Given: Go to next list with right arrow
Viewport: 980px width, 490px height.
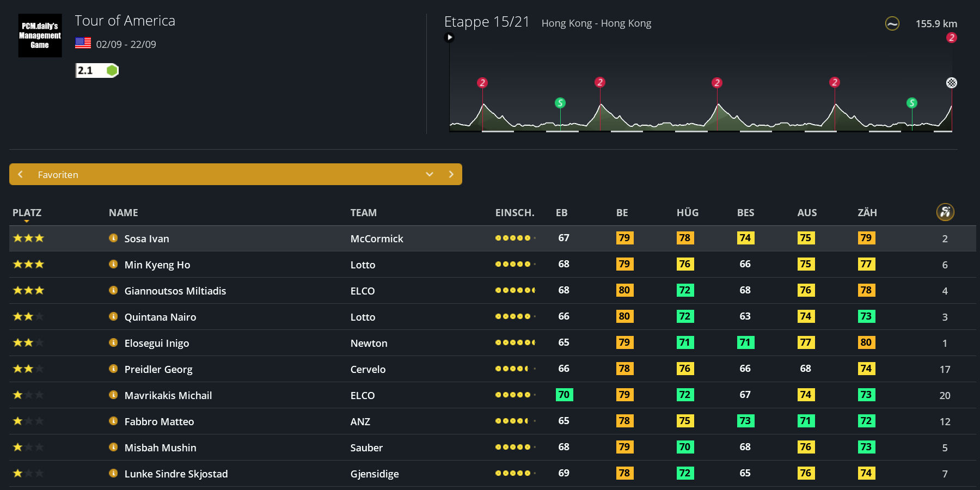Looking at the screenshot, I should (x=451, y=174).
